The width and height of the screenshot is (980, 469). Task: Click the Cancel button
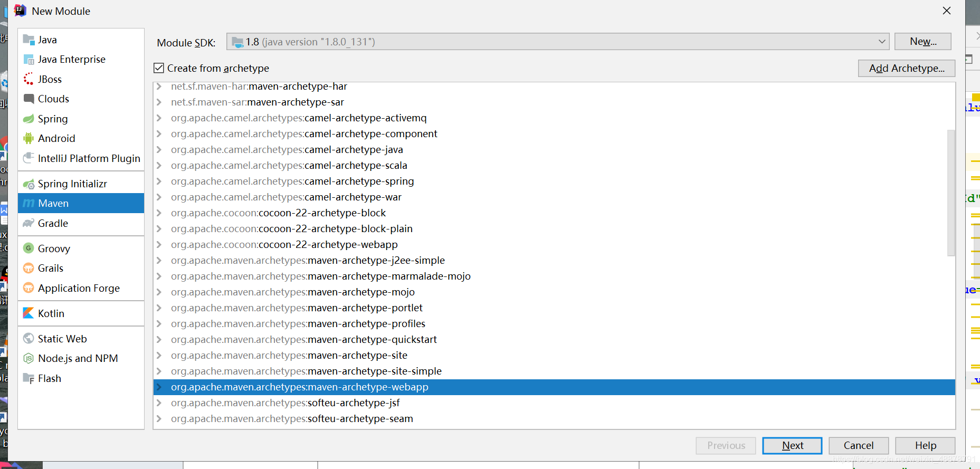click(859, 446)
